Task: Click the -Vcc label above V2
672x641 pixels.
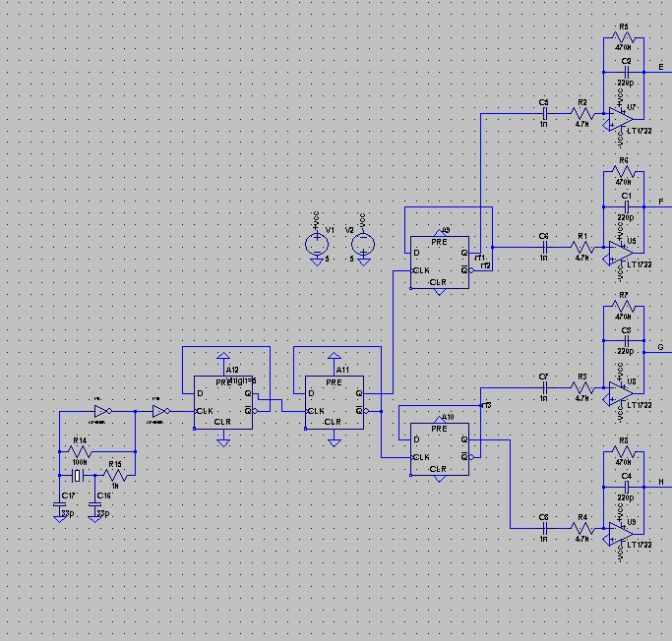Action: pyautogui.click(x=363, y=222)
